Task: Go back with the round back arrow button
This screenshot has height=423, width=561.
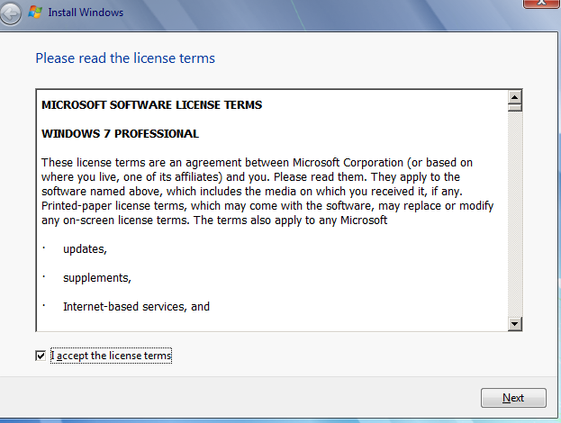Action: coord(10,14)
